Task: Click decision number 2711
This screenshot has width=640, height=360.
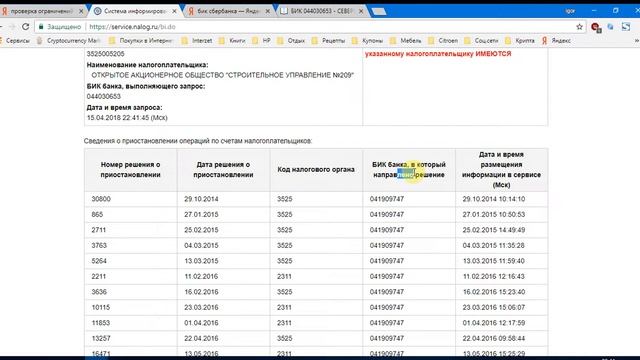Action: coord(99,230)
